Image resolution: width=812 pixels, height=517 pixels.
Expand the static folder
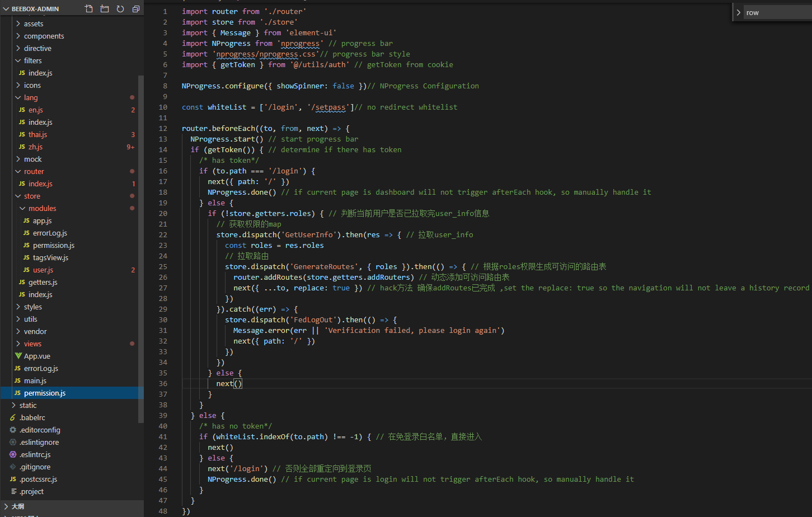(x=13, y=405)
